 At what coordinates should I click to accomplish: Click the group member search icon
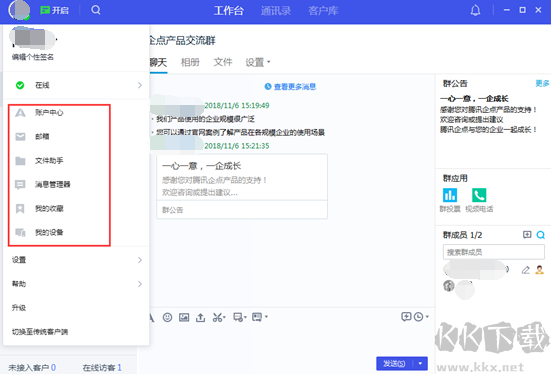coord(541,235)
